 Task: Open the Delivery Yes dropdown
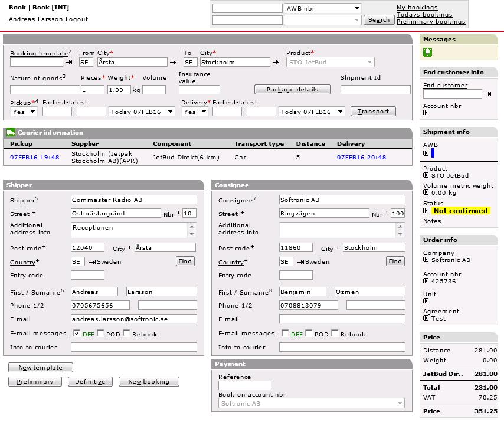[195, 112]
